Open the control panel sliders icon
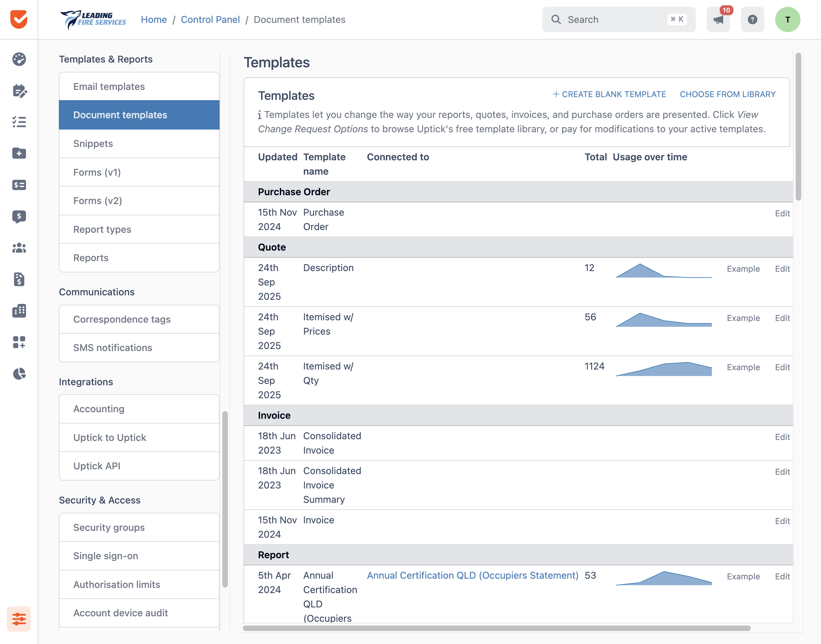The width and height of the screenshot is (821, 644). click(19, 619)
